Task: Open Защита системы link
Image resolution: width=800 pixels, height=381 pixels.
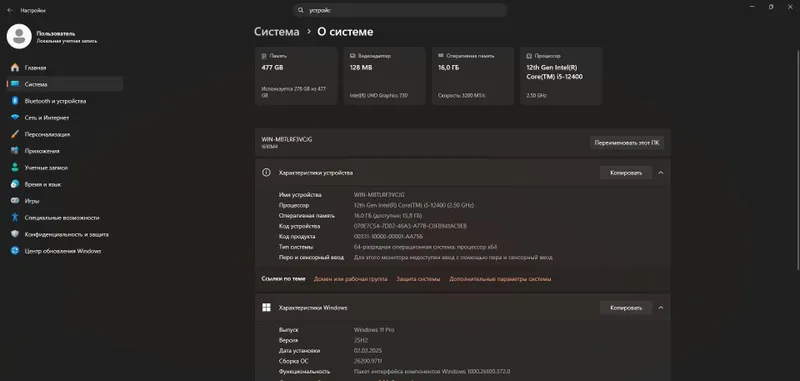Action: point(418,279)
